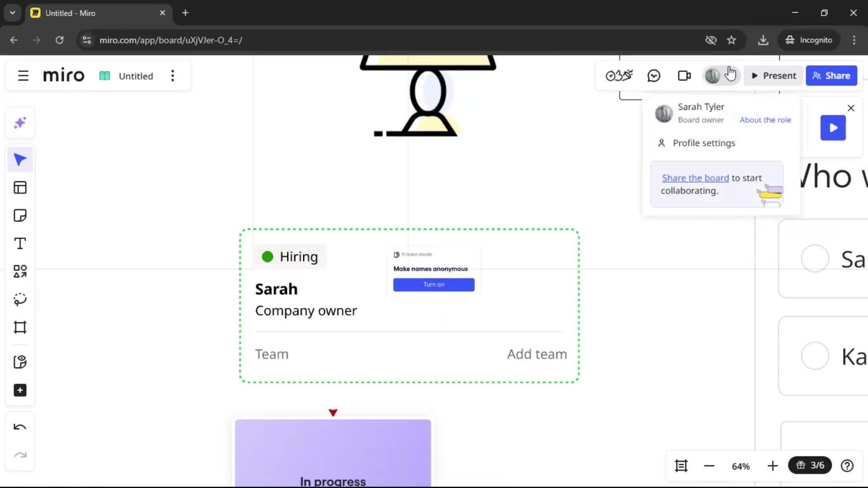
Task: Click the Incognito indicator
Action: coord(809,40)
